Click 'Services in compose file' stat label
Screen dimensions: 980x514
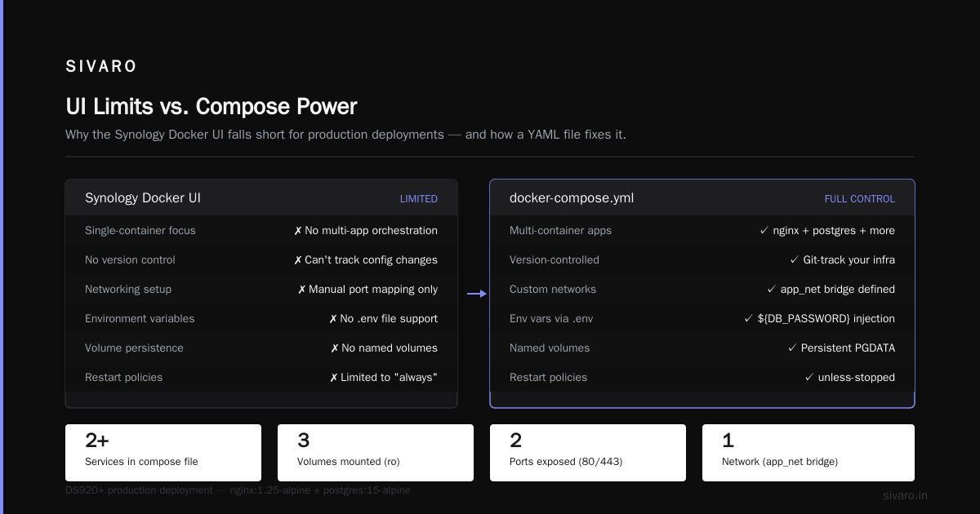pyautogui.click(x=141, y=462)
